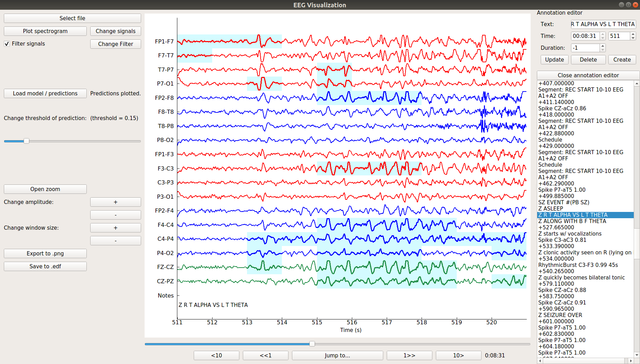Click the Duration field down stepper arrow

tap(603, 50)
